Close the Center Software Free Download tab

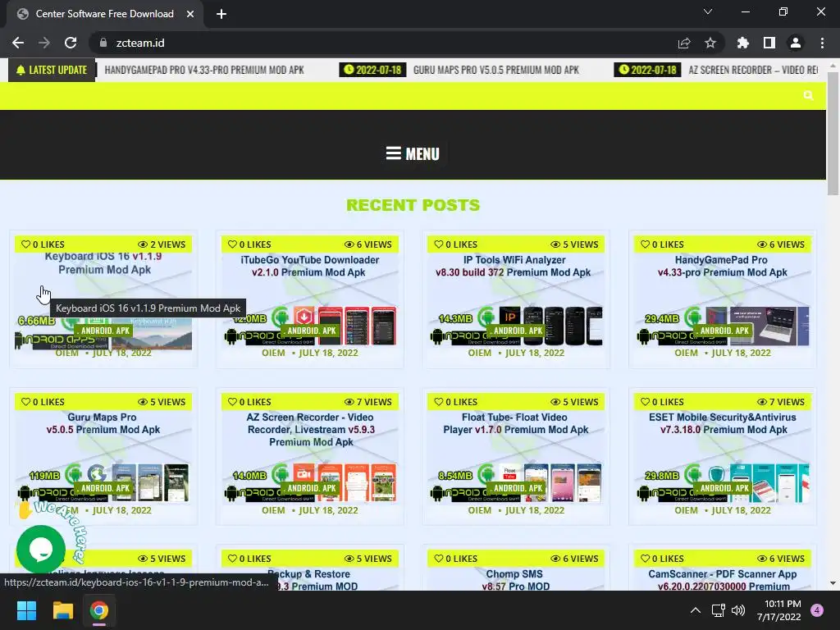(x=190, y=14)
